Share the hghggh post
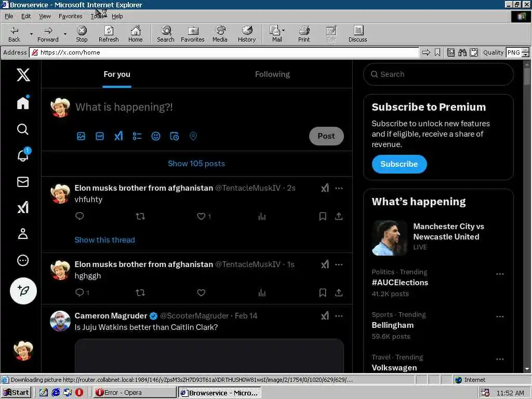 point(339,292)
